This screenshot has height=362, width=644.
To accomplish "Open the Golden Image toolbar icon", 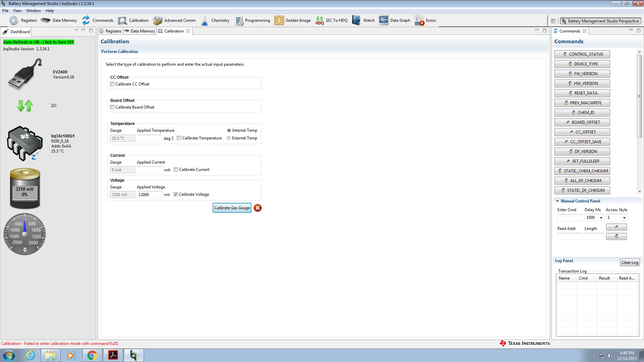I will pos(279,20).
